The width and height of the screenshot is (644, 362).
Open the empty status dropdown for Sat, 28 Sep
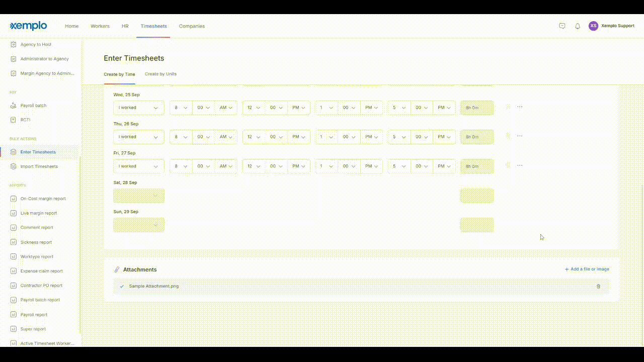[139, 196]
